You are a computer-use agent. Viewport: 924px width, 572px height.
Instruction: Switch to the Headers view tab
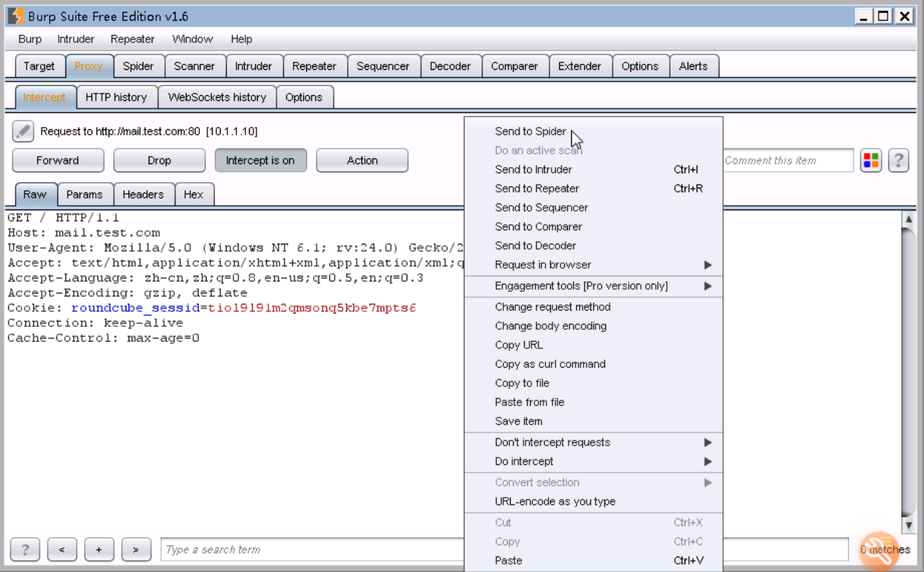(x=143, y=195)
